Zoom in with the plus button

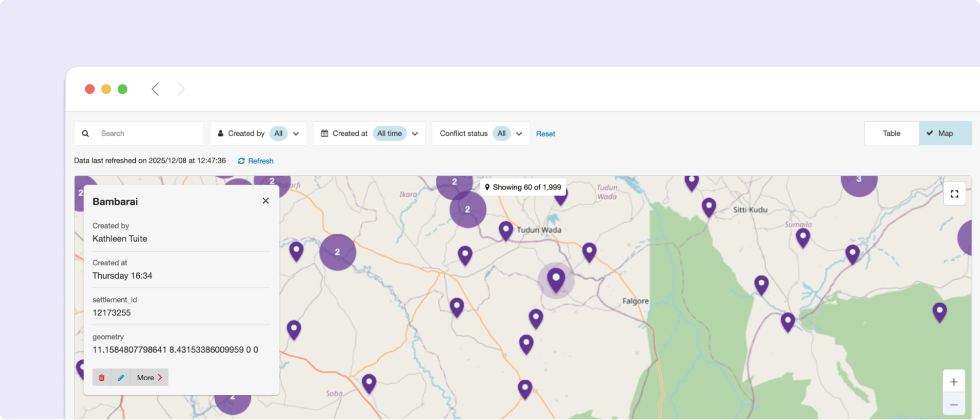(x=954, y=382)
